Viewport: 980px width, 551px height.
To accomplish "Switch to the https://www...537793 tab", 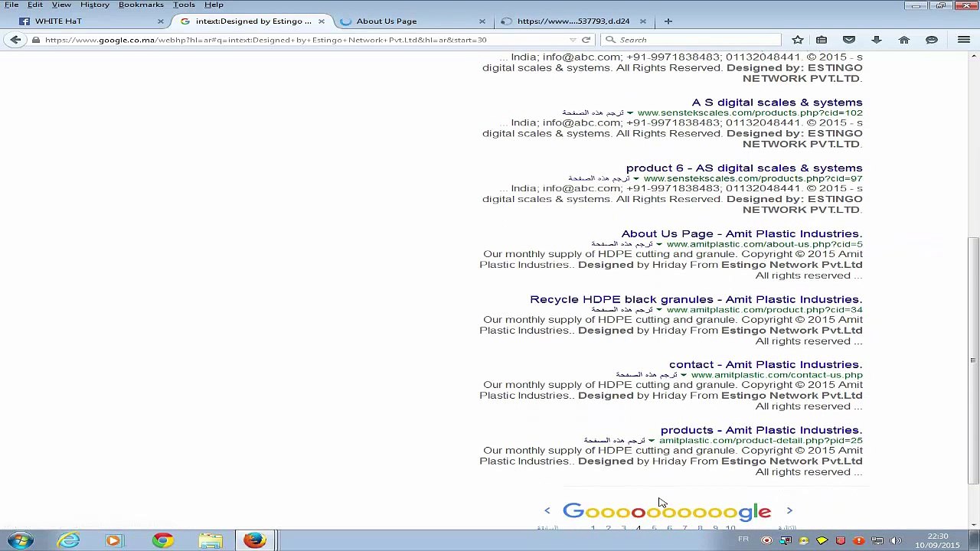I will pos(574,21).
